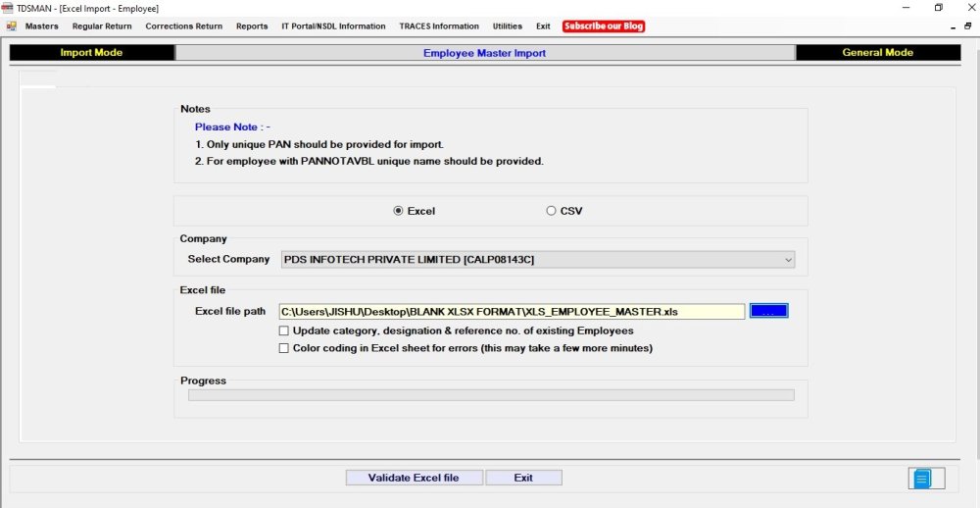Screen dimensions: 980x508
Task: Click Validate Excel file button
Action: pos(414,478)
